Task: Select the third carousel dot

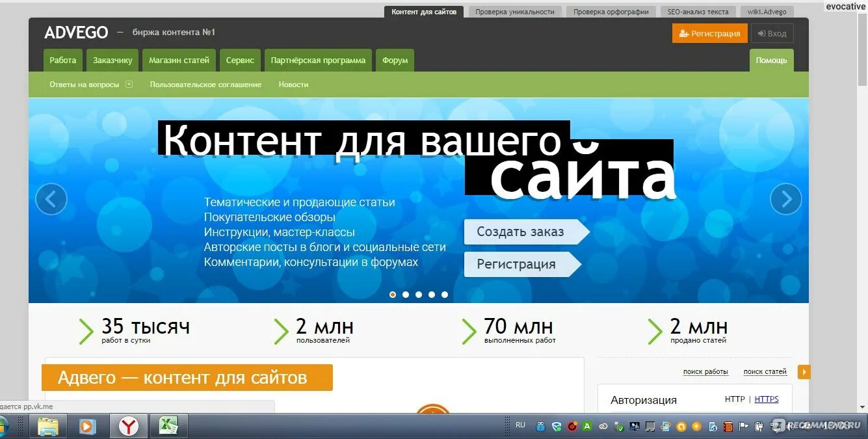Action: 419,295
